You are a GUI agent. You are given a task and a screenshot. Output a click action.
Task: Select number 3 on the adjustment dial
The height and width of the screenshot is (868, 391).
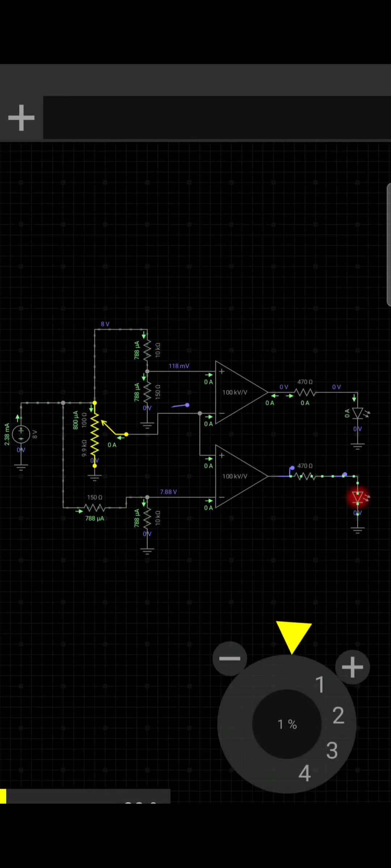332,750
